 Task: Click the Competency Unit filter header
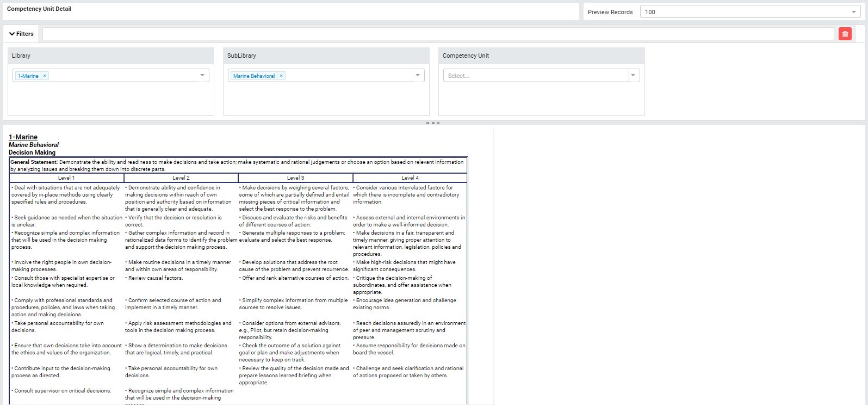click(x=542, y=56)
